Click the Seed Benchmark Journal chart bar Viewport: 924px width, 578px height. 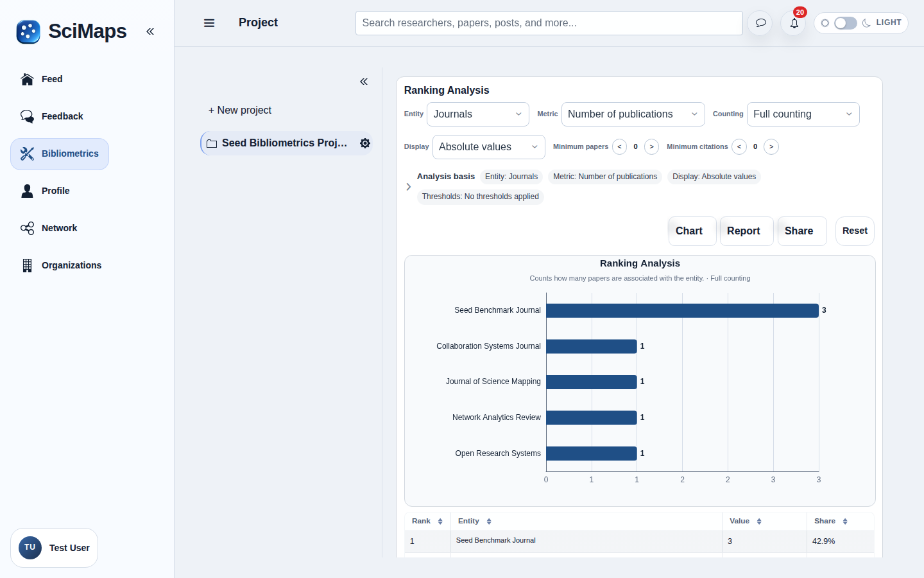(x=682, y=311)
